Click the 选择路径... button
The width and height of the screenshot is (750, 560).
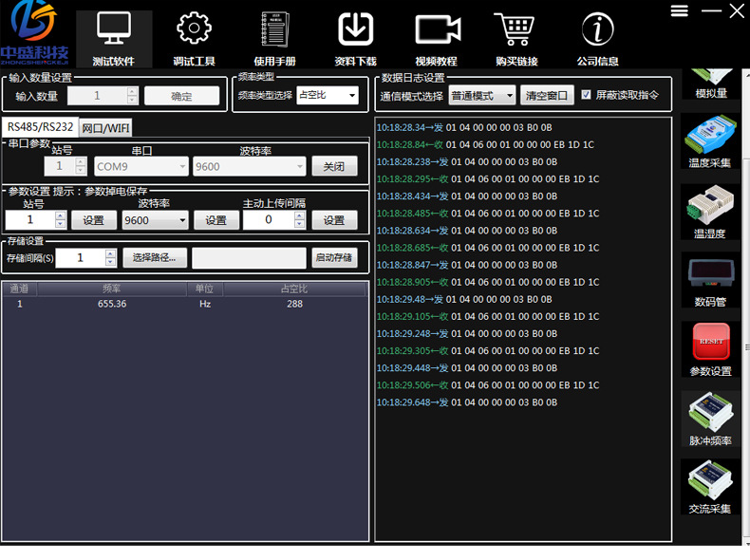pos(155,257)
